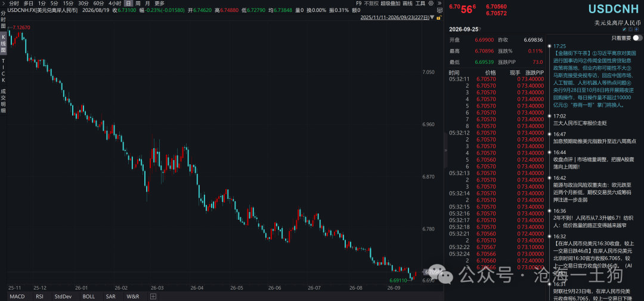Expand the toolbar double-chevron on the right
This screenshot has height=301, width=644.
tap(439, 3)
